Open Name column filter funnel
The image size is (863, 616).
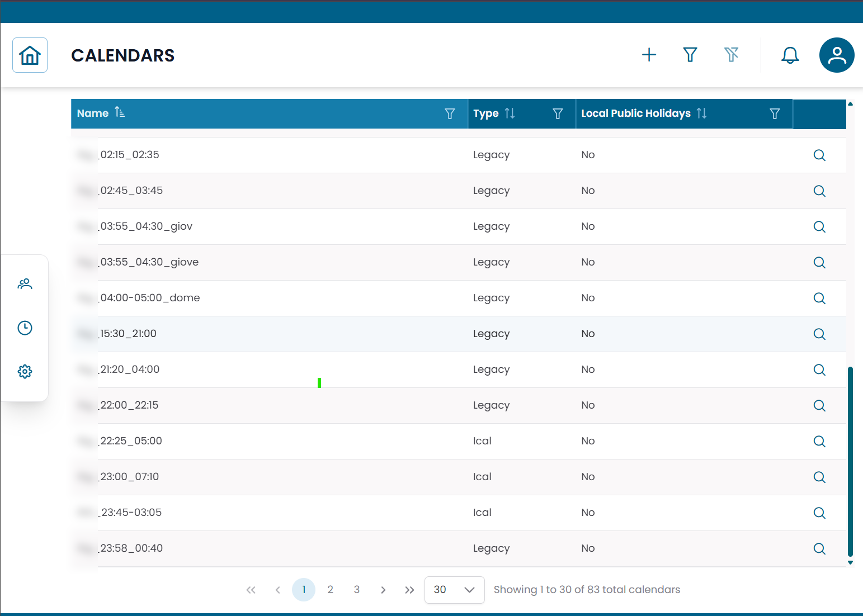point(449,114)
